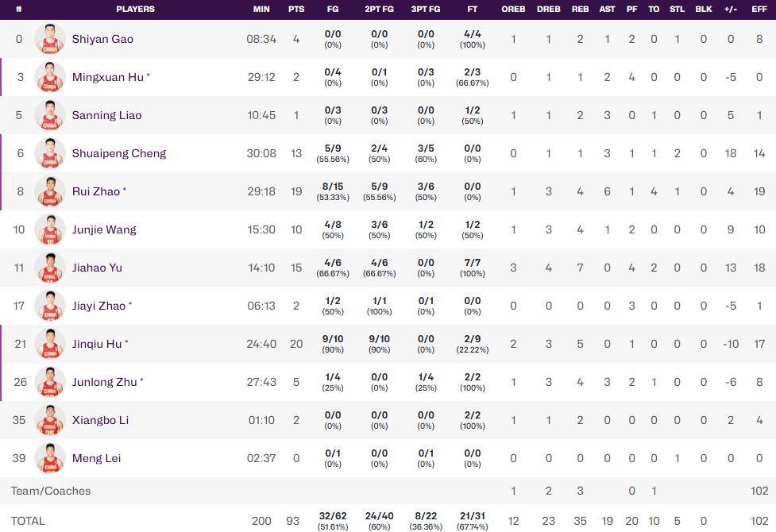Click Jinqiu Hu's avatar picture
776x532 pixels.
[50, 344]
